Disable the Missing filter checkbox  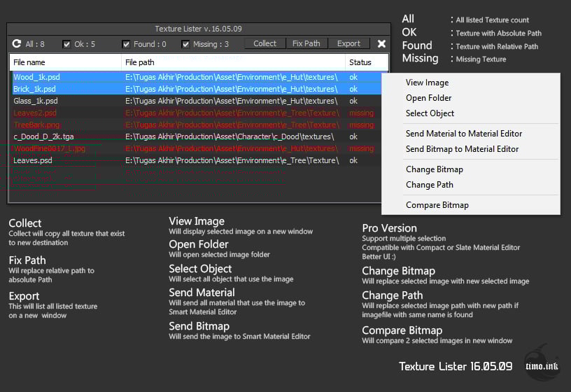coord(185,44)
